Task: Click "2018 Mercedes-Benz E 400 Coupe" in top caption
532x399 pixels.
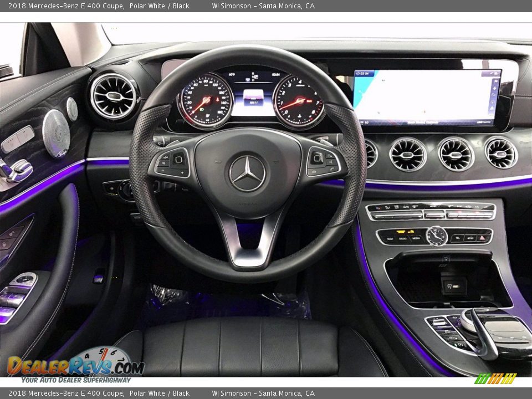Action: coord(66,6)
